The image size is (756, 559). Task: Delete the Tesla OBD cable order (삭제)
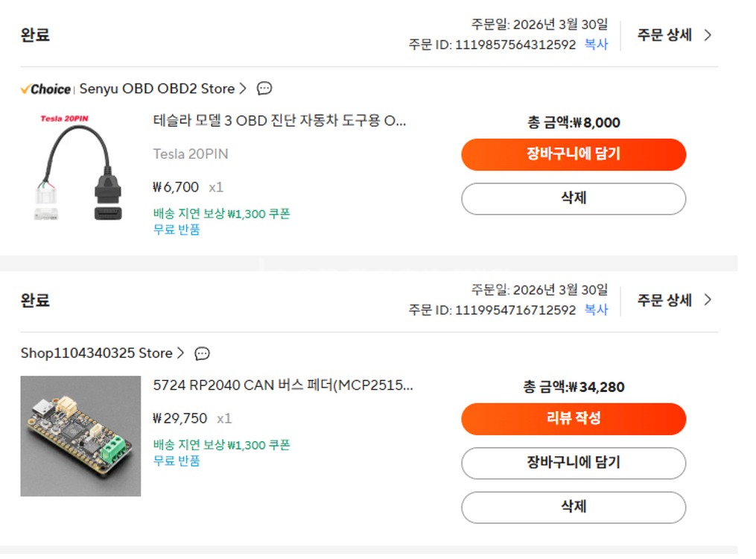pyautogui.click(x=573, y=198)
